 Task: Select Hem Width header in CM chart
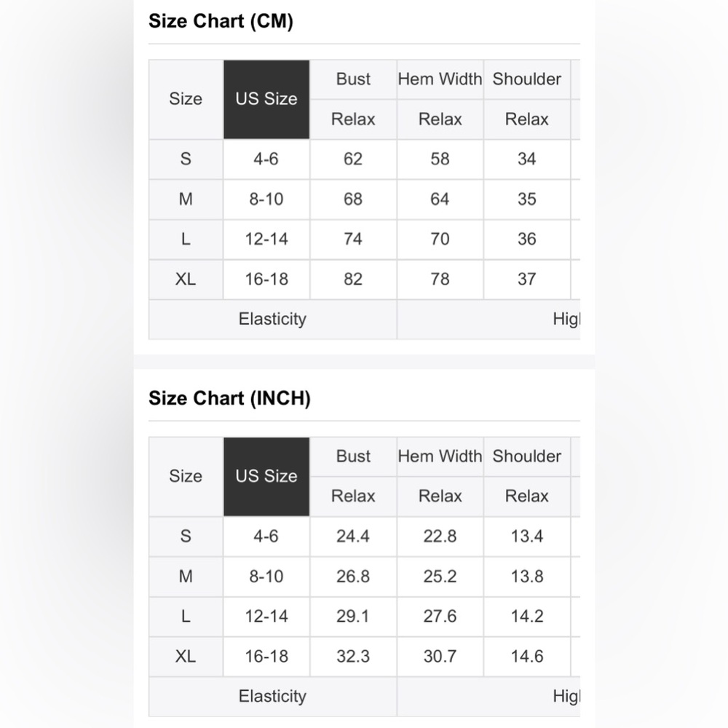tap(440, 79)
